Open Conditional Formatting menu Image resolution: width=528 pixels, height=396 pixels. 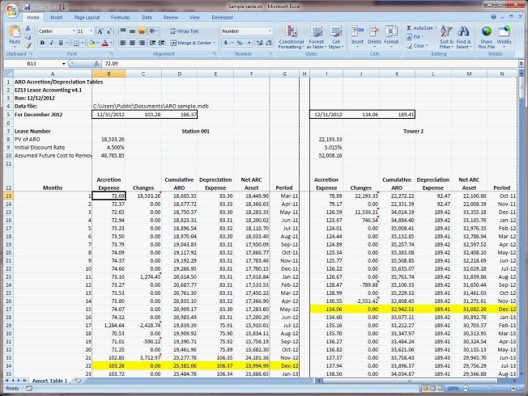click(291, 37)
